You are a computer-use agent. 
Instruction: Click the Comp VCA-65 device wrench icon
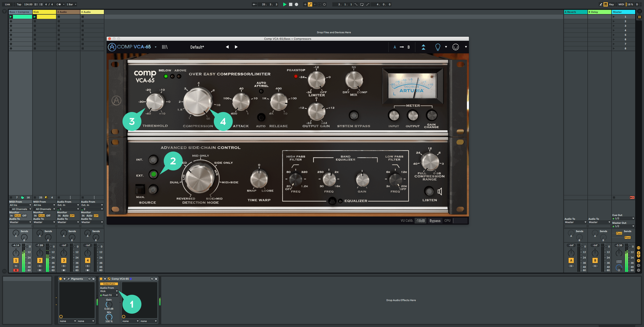tap(109, 279)
